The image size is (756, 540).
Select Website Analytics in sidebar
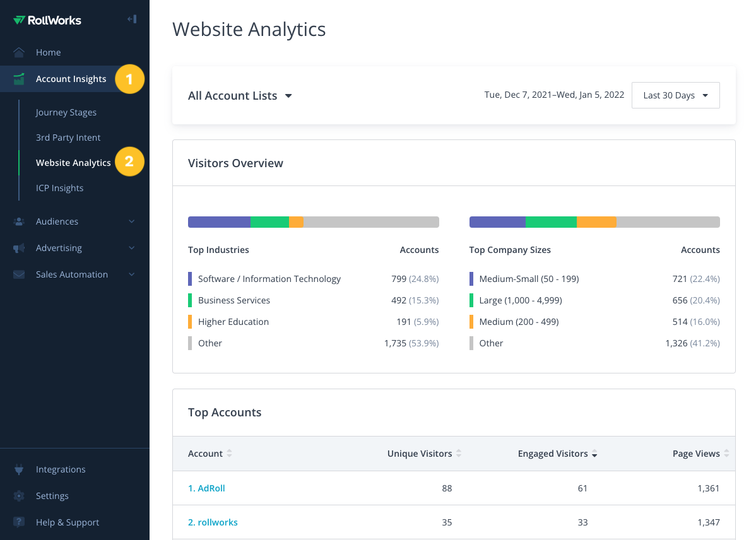coord(73,163)
